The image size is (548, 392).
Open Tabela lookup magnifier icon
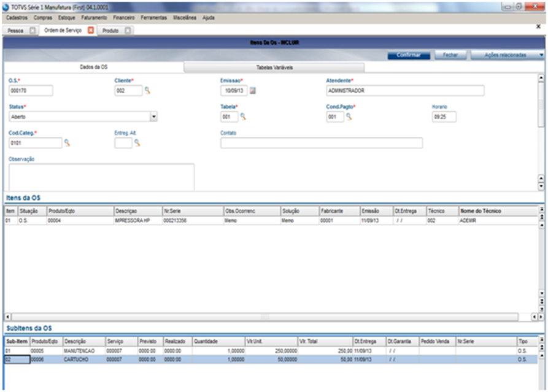click(x=243, y=117)
